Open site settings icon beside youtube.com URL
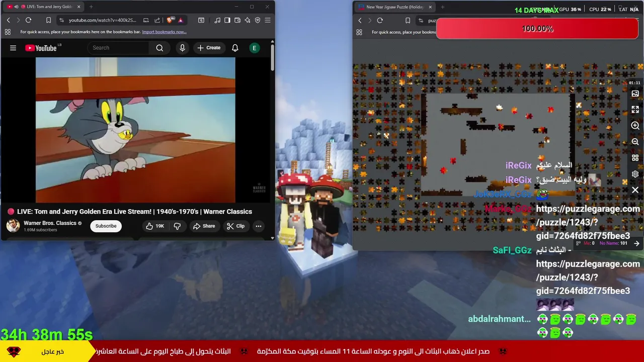Image resolution: width=644 pixels, height=362 pixels. (61, 20)
